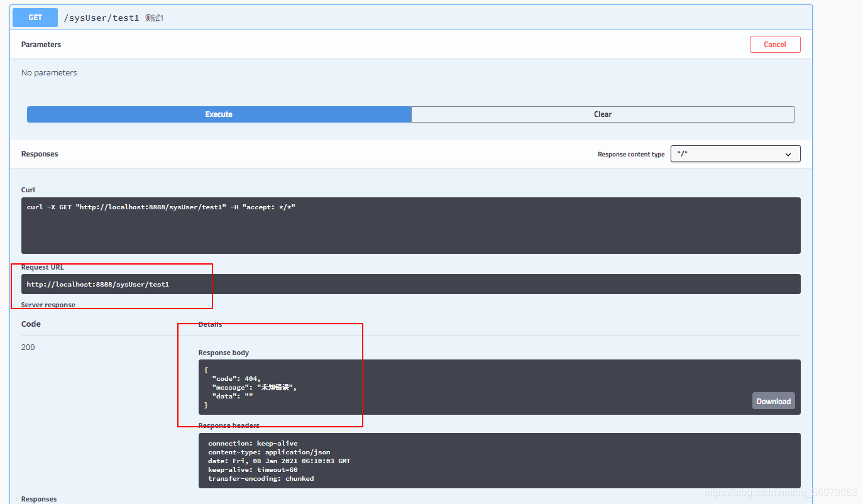Click the 测试1 endpoint description
863x504 pixels.
point(154,18)
